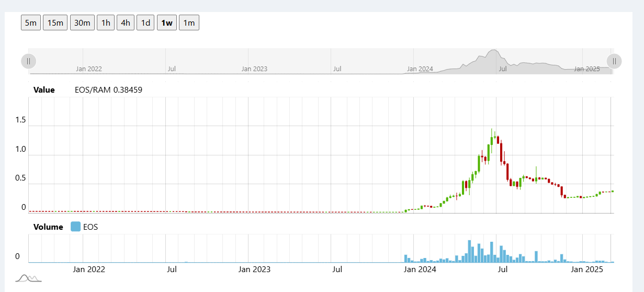Click the EOS/RAM 0.38459 value legend
The width and height of the screenshot is (644, 292).
point(108,90)
